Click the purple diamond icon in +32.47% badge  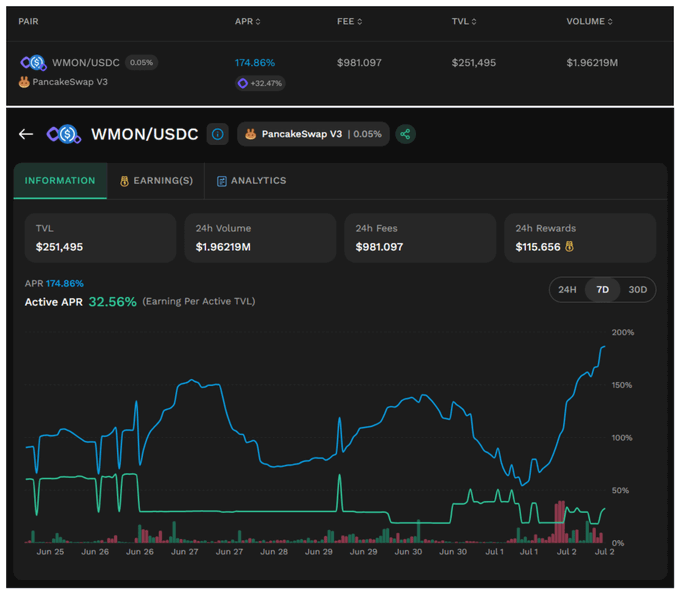coord(243,83)
